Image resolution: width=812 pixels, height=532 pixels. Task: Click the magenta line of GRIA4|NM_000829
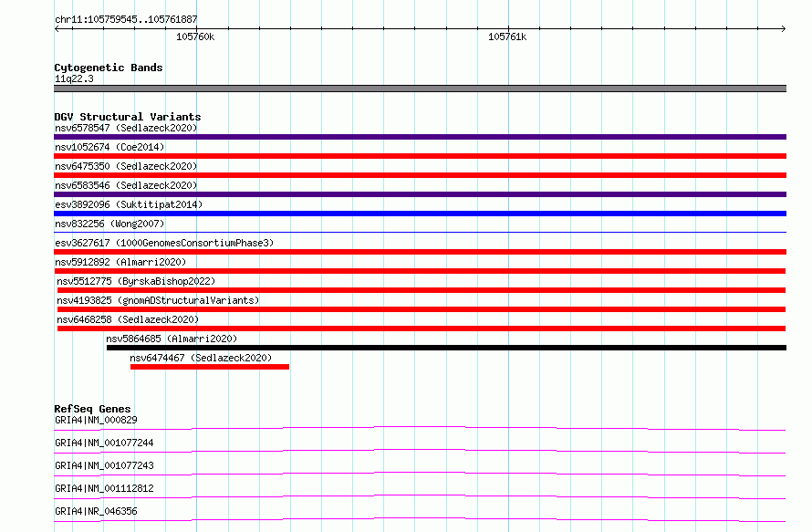click(420, 428)
